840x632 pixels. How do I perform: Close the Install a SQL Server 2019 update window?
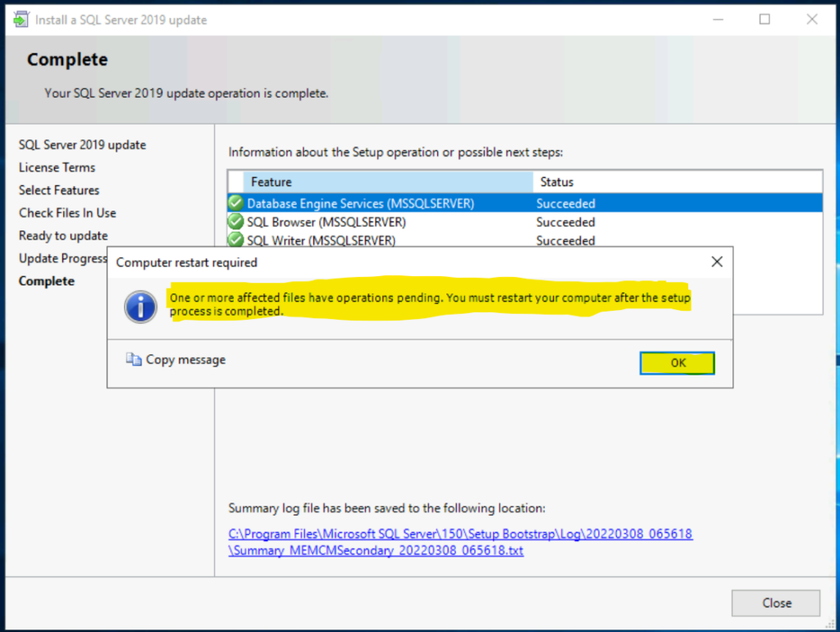click(811, 20)
